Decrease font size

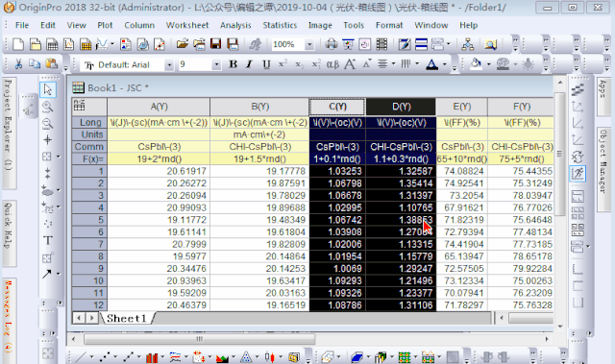tap(367, 64)
